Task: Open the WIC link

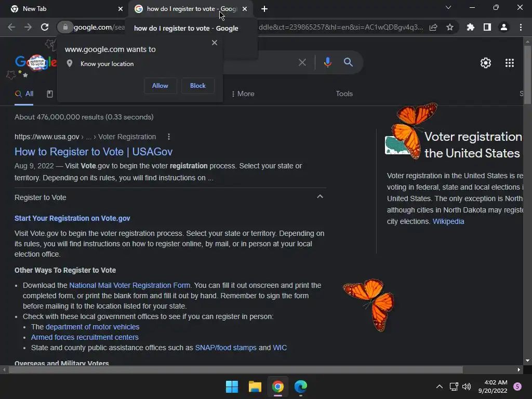Action: [280, 348]
